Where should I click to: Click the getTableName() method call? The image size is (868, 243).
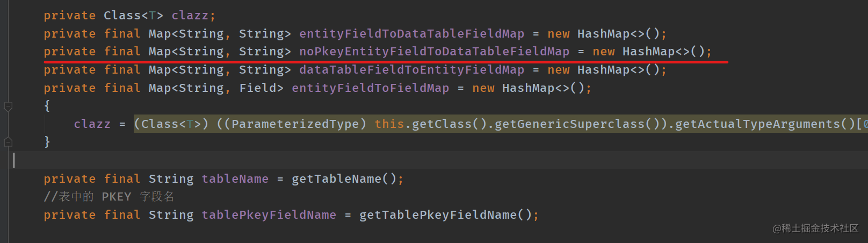click(344, 179)
